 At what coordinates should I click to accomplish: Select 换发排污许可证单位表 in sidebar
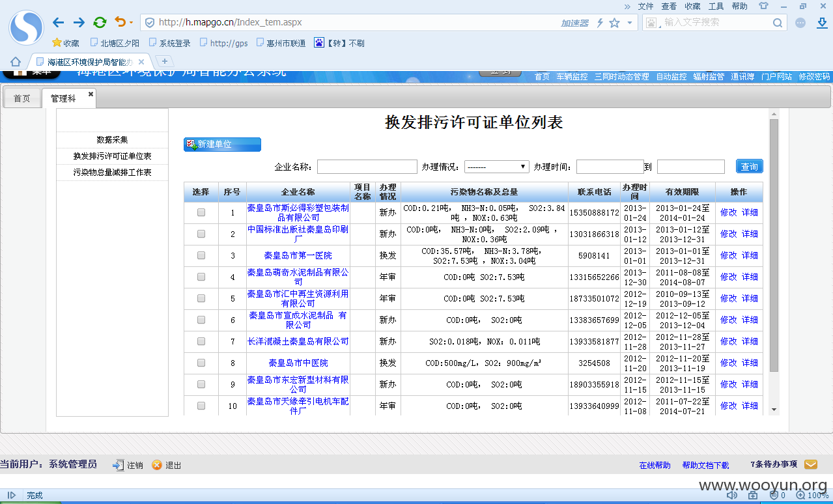pyautogui.click(x=112, y=156)
